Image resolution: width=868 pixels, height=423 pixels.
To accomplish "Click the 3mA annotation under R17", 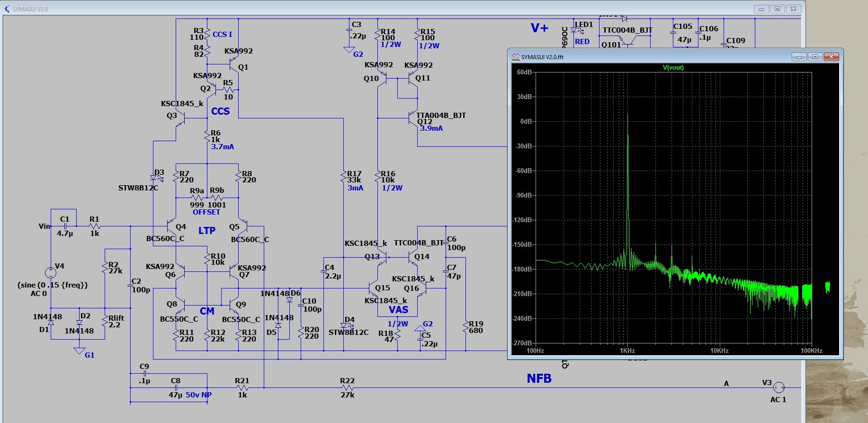I will (355, 188).
